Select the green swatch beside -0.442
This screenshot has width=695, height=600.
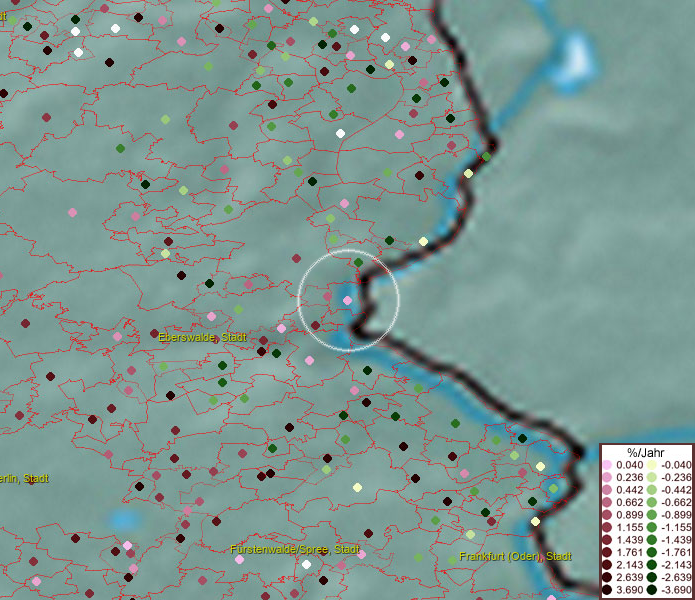coord(652,490)
